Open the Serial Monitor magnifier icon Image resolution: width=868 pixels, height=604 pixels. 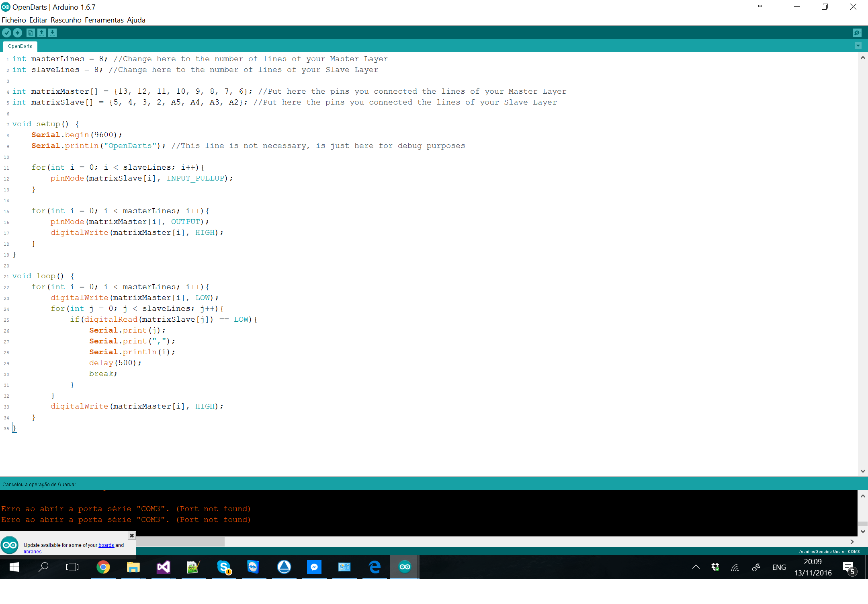(x=857, y=33)
